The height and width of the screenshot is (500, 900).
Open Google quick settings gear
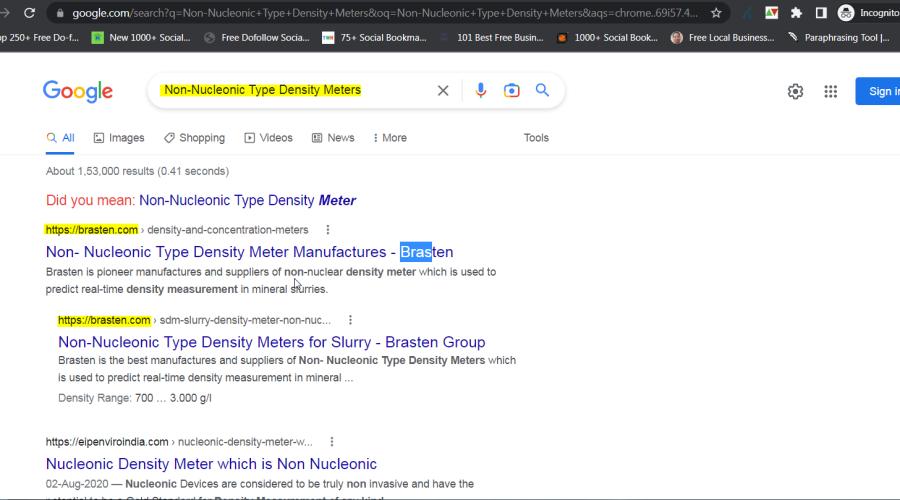click(795, 92)
